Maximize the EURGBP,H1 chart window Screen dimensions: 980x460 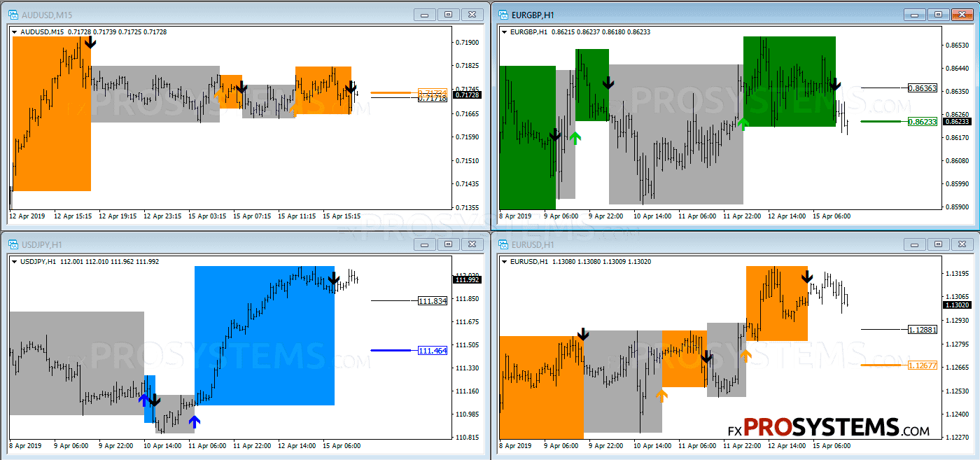point(939,14)
